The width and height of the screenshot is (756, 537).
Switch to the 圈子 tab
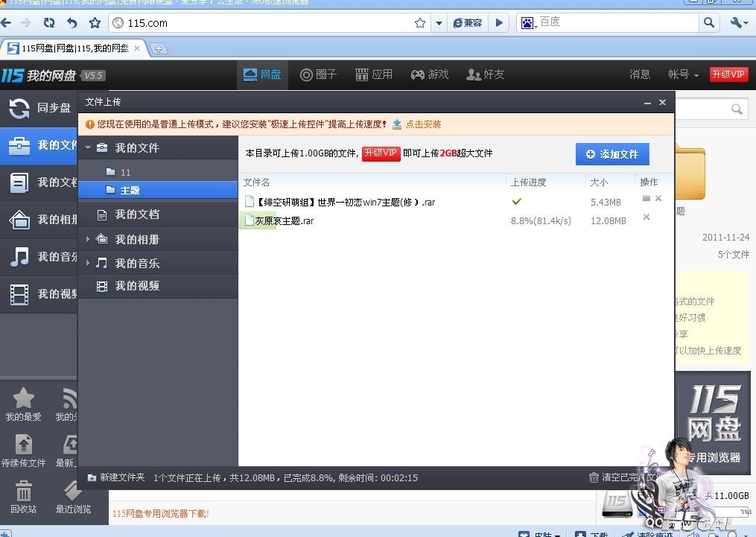point(318,74)
